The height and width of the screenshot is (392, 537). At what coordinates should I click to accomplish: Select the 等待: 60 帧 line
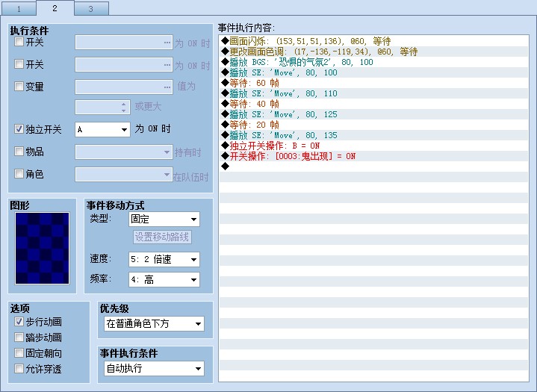(x=373, y=83)
